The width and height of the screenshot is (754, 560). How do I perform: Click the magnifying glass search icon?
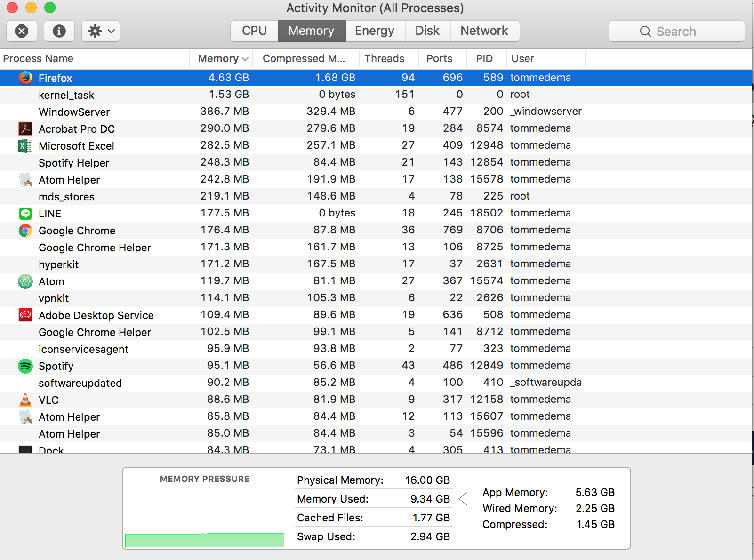click(646, 32)
